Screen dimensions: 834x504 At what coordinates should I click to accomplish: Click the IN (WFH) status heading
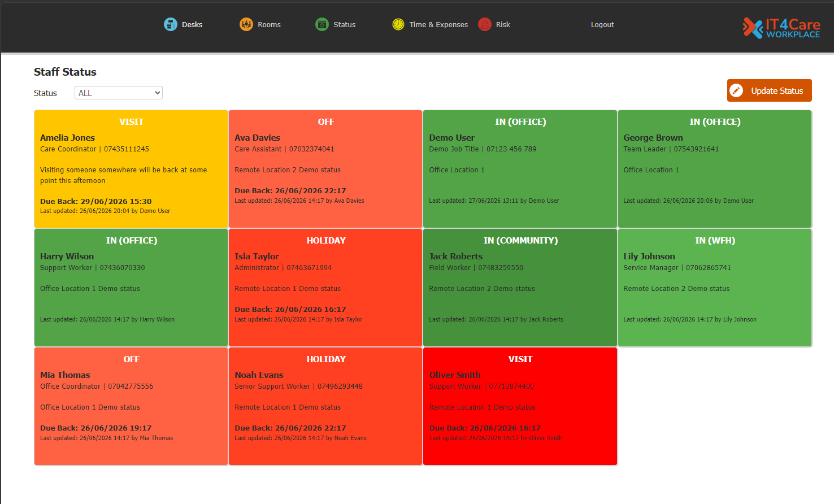click(715, 241)
